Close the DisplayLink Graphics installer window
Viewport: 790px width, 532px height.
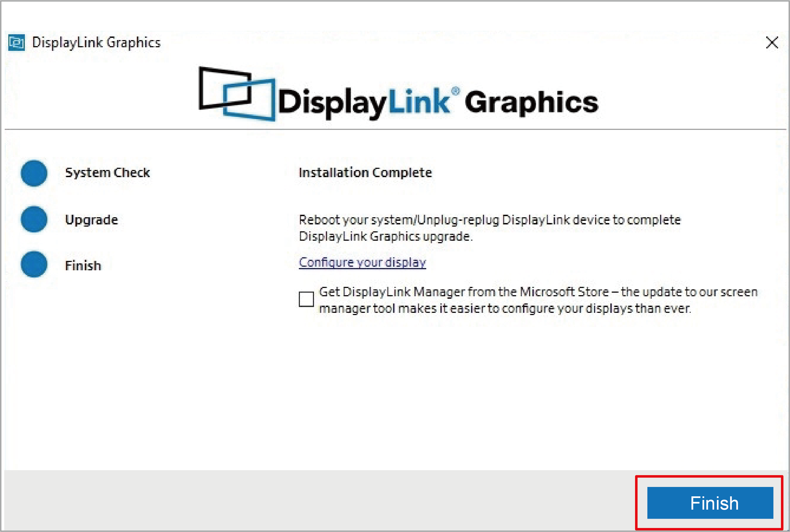coord(772,43)
